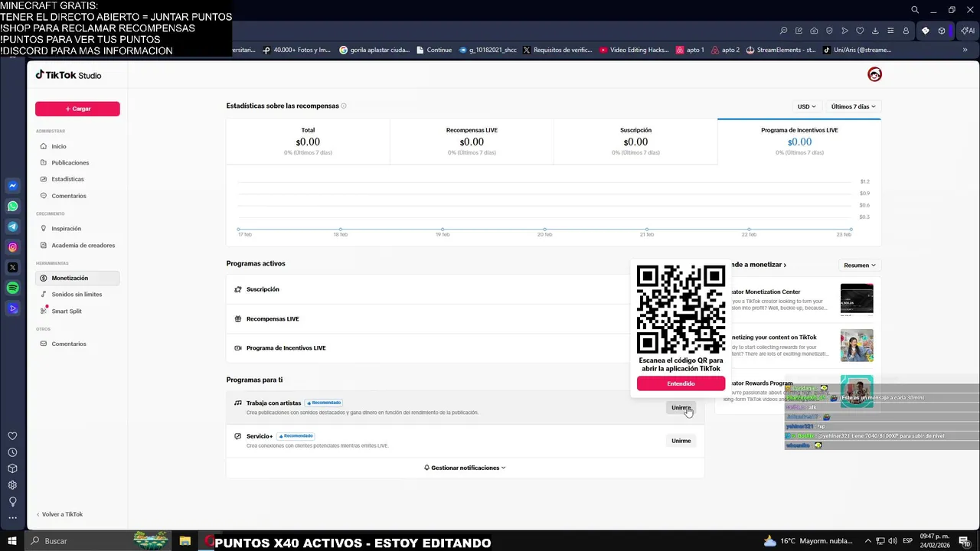The height and width of the screenshot is (551, 980).
Task: Click the info icon beside Estadísticas sobre las recompensas
Action: click(344, 106)
